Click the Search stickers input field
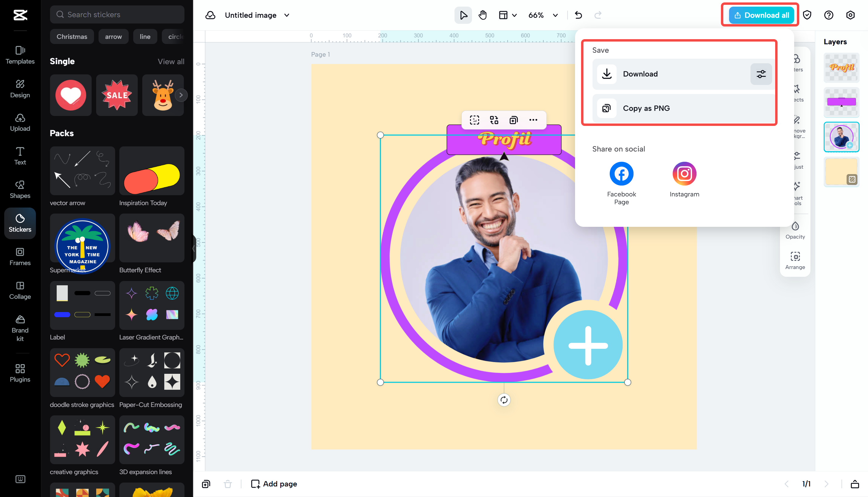 (x=117, y=14)
